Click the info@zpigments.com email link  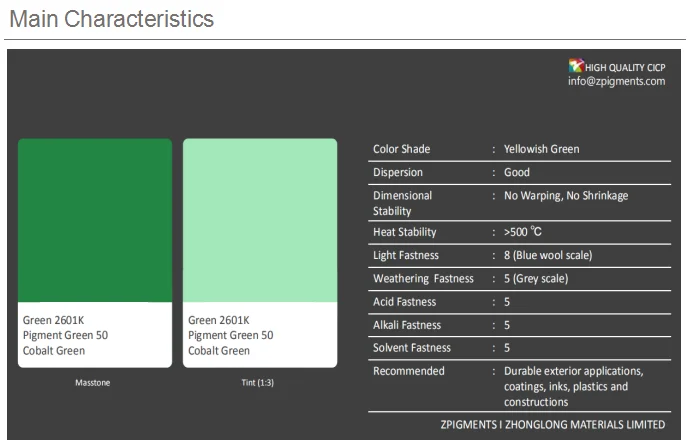click(x=616, y=81)
